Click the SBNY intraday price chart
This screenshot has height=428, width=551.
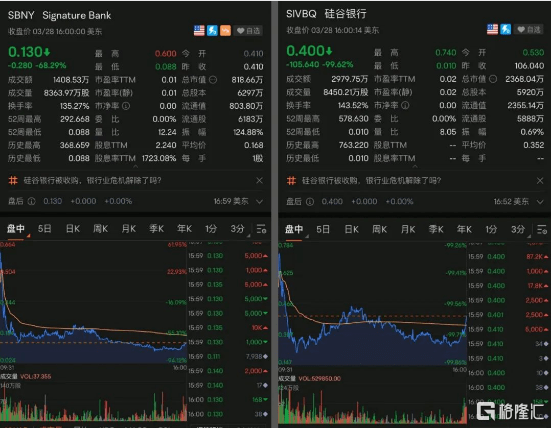[93, 304]
